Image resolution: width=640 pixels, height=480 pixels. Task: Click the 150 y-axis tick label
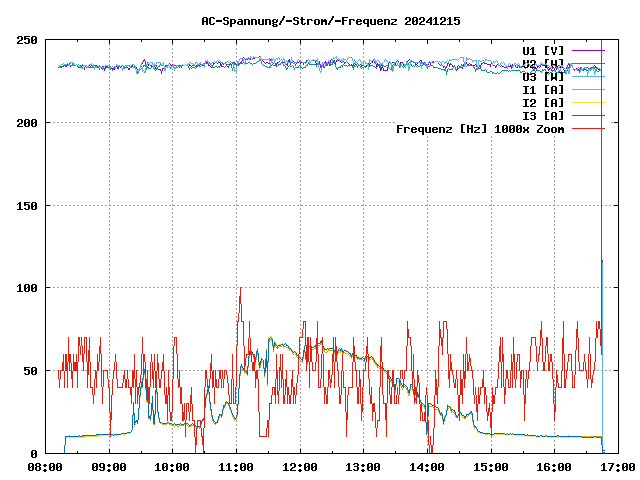(x=27, y=206)
